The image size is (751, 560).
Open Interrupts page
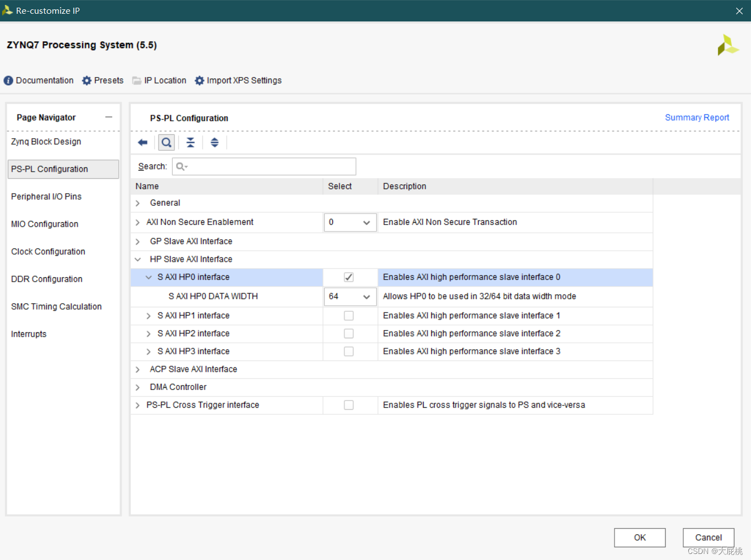(29, 334)
